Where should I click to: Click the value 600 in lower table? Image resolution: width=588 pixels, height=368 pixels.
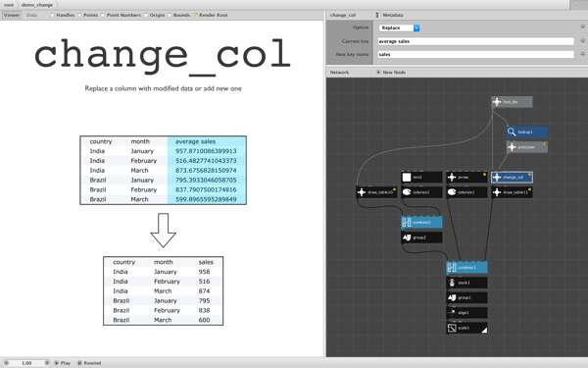click(x=205, y=320)
